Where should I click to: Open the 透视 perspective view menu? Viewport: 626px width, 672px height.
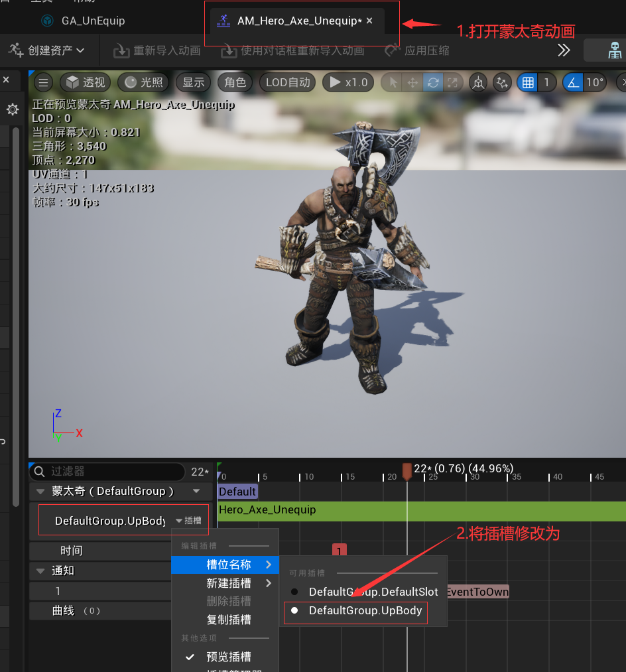pyautogui.click(x=86, y=82)
